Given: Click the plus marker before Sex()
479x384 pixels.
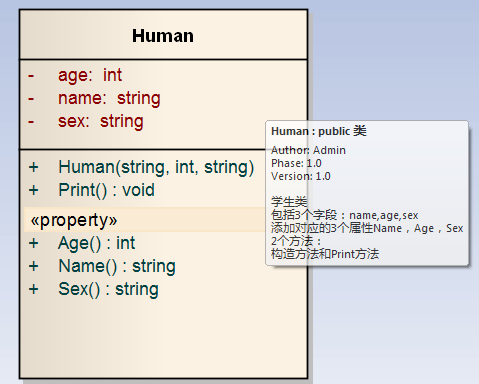Looking at the screenshot, I should coord(33,289).
